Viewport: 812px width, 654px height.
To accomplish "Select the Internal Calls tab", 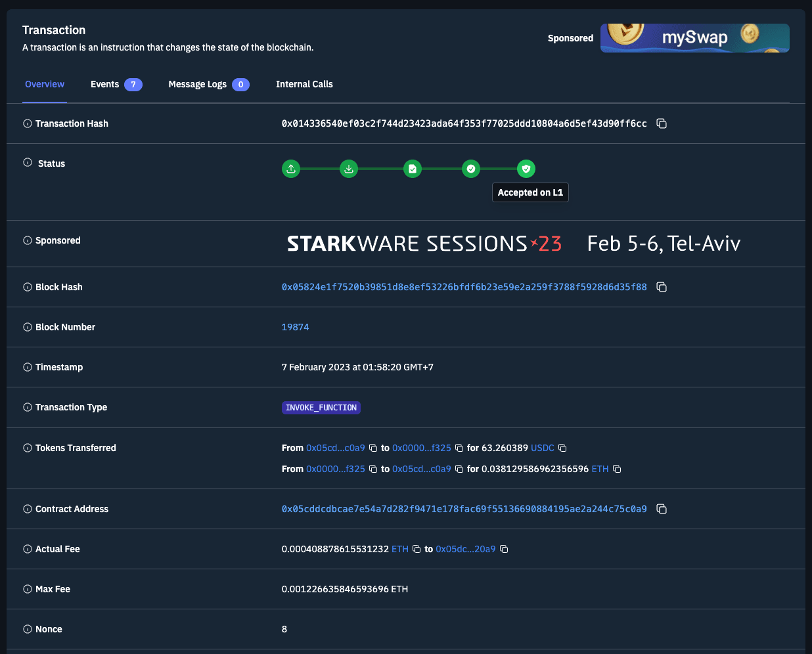I will pyautogui.click(x=304, y=84).
